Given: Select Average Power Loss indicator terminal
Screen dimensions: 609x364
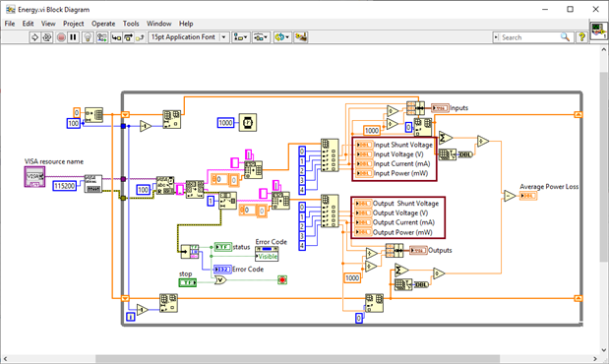Looking at the screenshot, I should pos(528,196).
